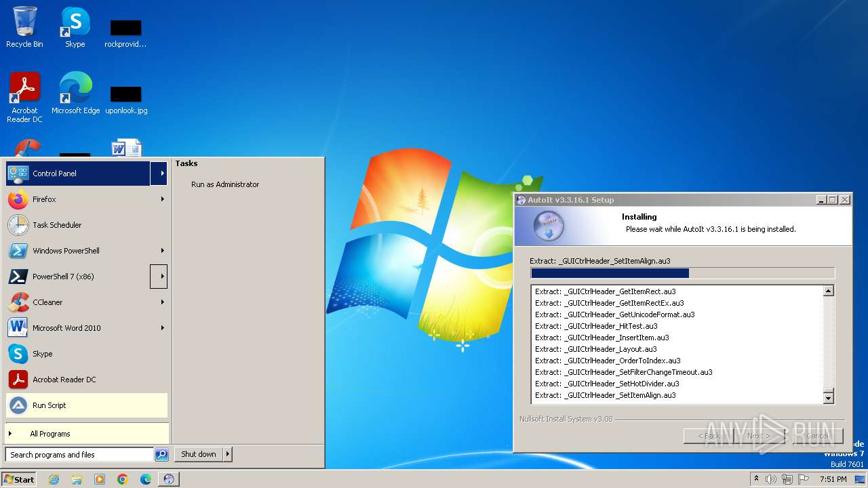Open rockprovid... desktop file
The width and height of the screenshot is (868, 488).
coord(125,34)
